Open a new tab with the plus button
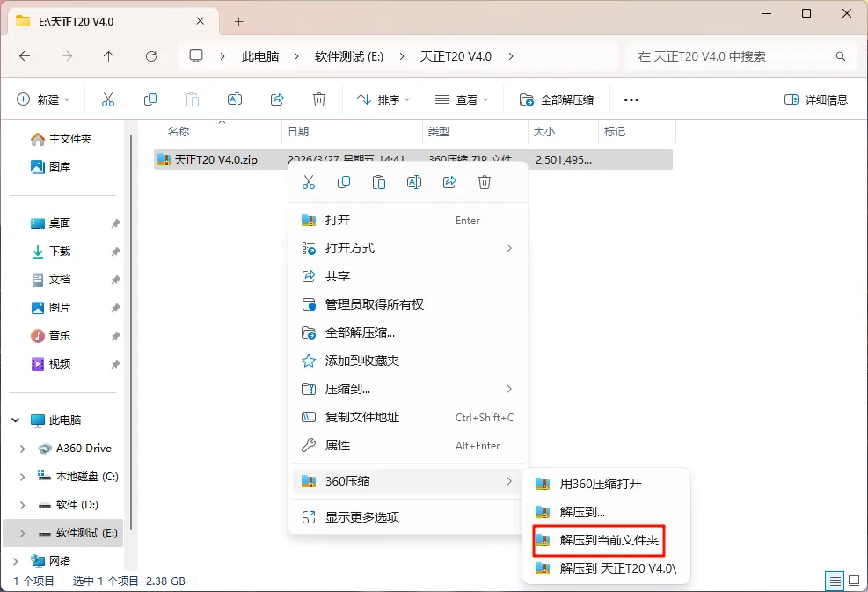868x592 pixels. pyautogui.click(x=238, y=22)
